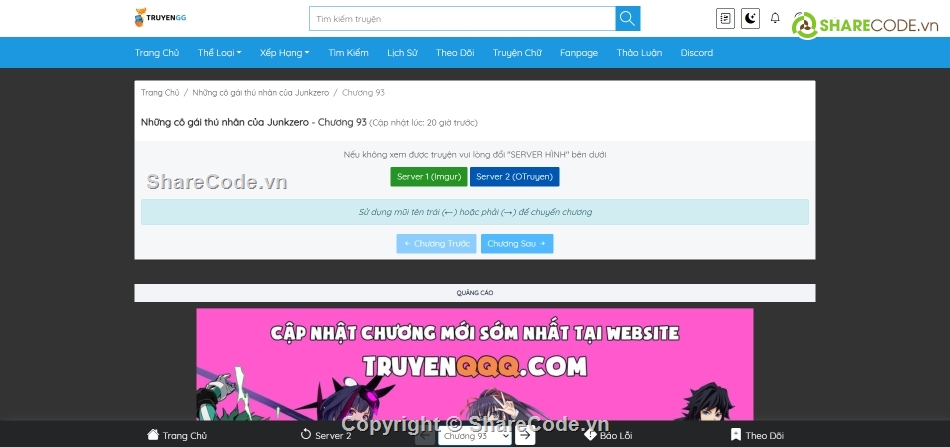Switch to Server 1 (Imgur)
Image resolution: width=950 pixels, height=447 pixels.
pyautogui.click(x=428, y=177)
